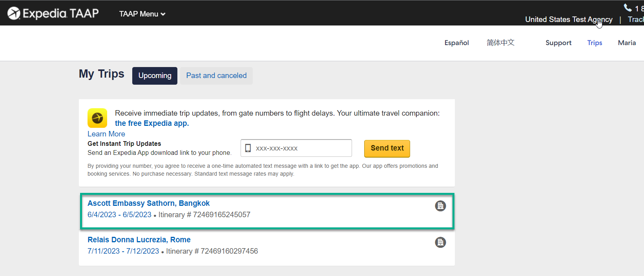This screenshot has width=644, height=276.
Task: Click the Expedia TAAP logo
Action: pyautogui.click(x=53, y=13)
